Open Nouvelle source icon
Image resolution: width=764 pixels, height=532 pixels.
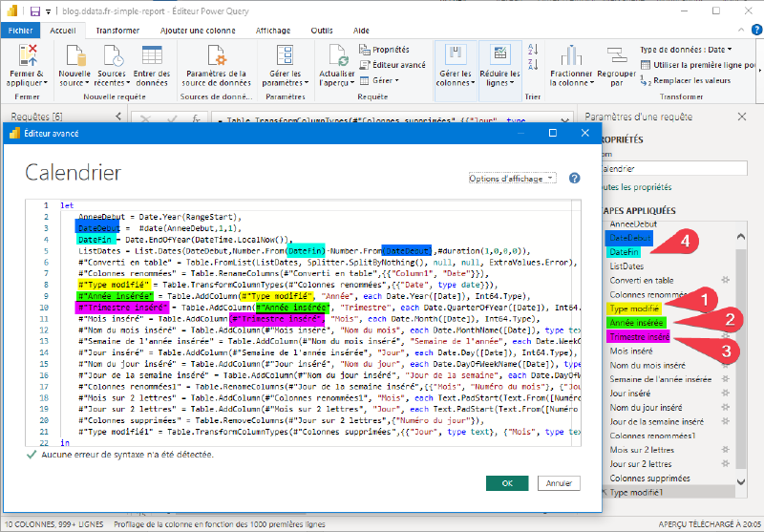75,55
